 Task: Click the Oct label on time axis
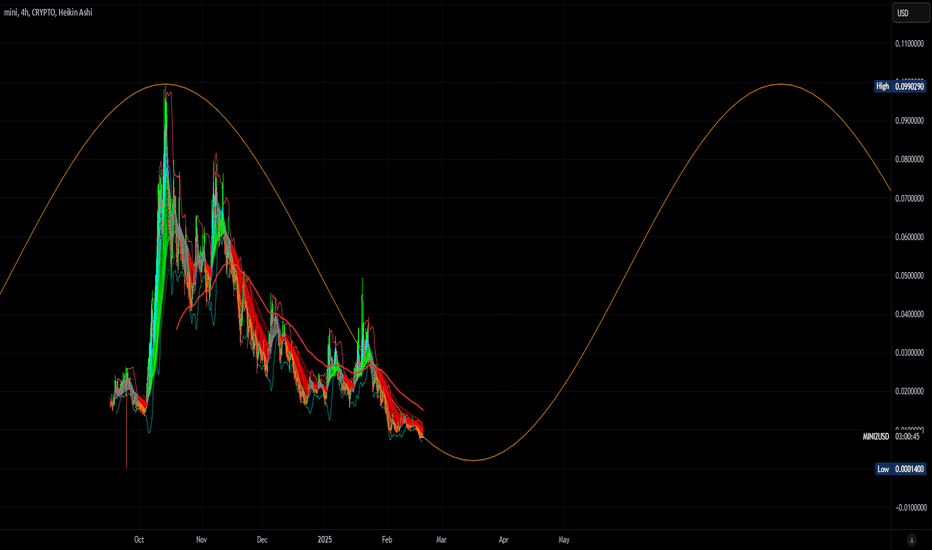[x=138, y=540]
